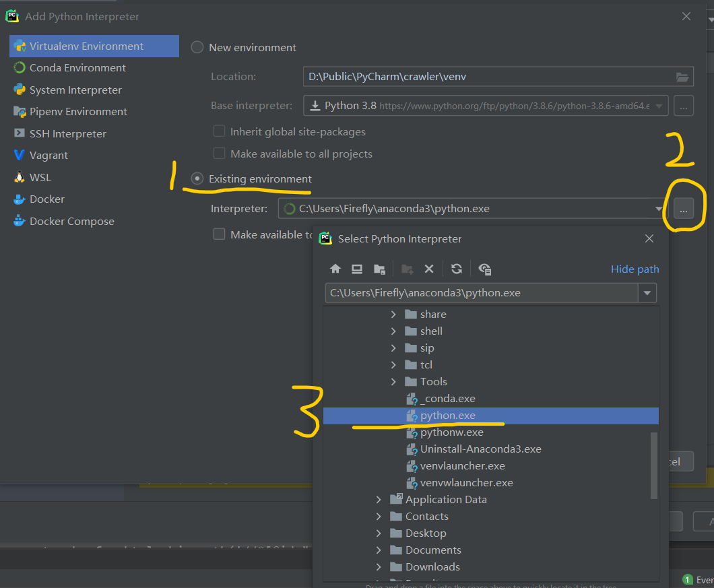Click the New Folder toolbar icon
The width and height of the screenshot is (714, 588).
(x=407, y=269)
